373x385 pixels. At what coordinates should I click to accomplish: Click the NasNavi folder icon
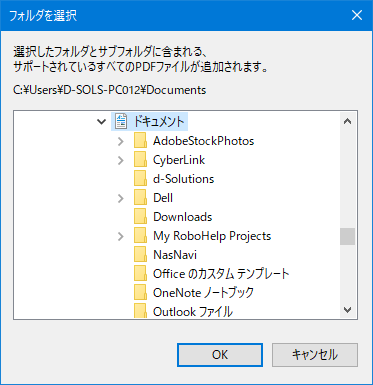pyautogui.click(x=140, y=255)
